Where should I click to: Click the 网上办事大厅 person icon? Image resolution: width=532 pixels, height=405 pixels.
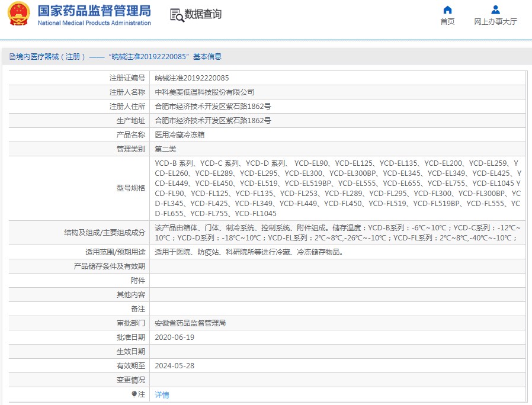(495, 9)
